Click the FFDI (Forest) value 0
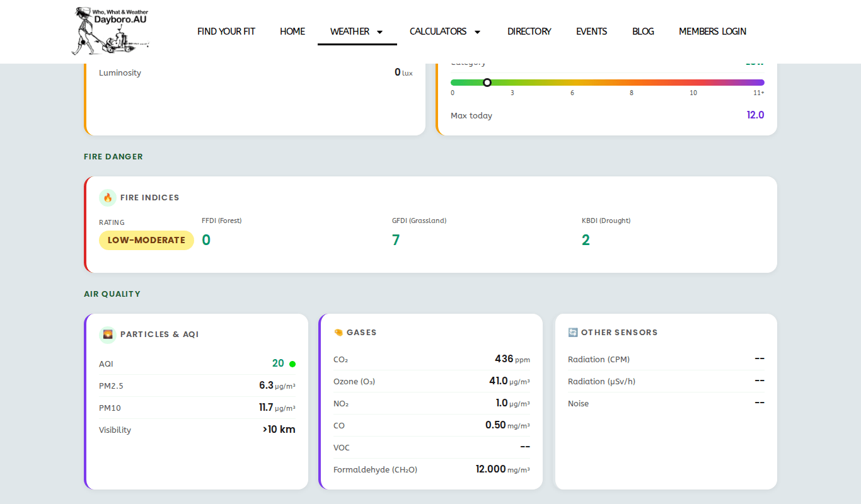861x504 pixels. point(206,240)
